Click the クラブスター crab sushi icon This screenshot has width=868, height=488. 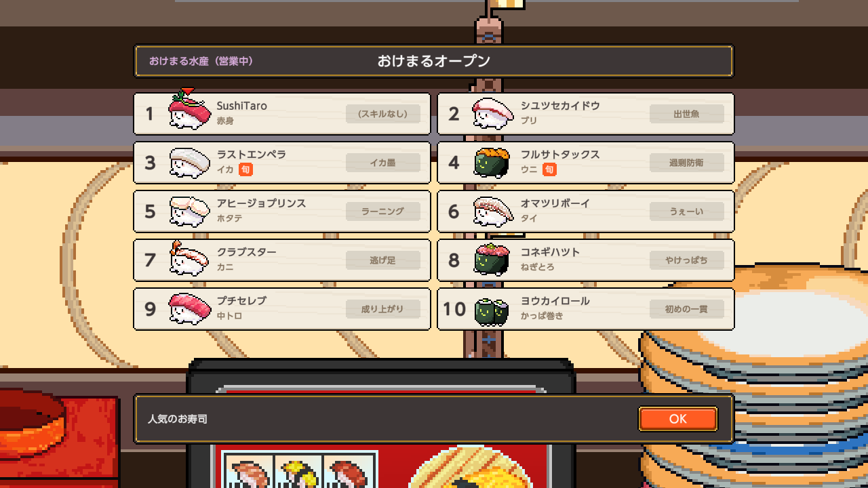188,259
